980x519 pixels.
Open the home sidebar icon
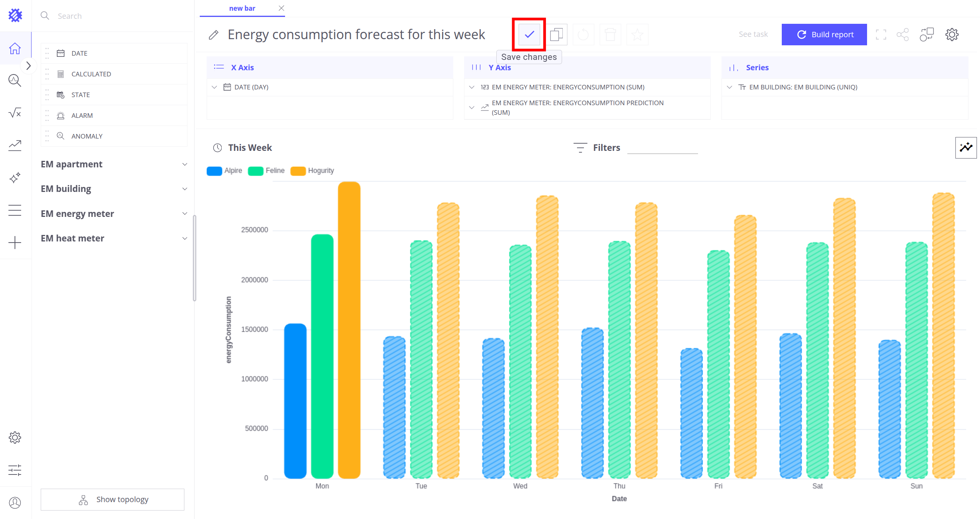(15, 48)
